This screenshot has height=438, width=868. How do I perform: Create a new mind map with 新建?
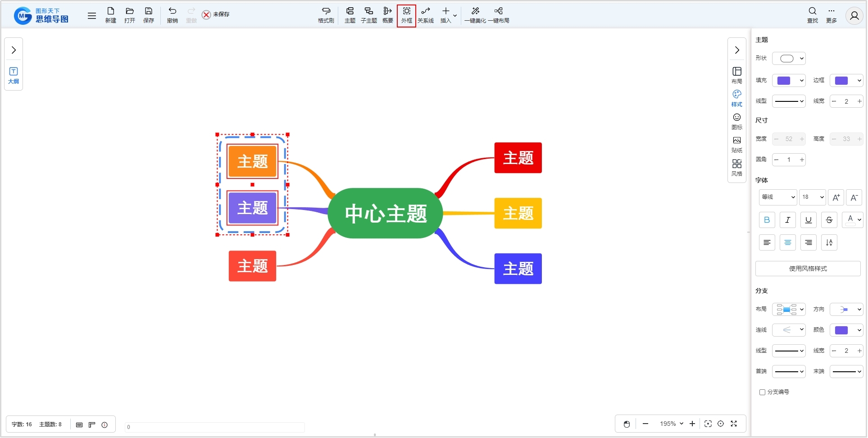coord(111,15)
